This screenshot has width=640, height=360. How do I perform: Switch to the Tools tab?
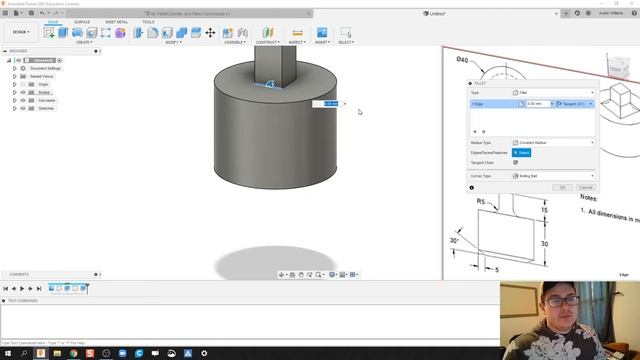148,22
